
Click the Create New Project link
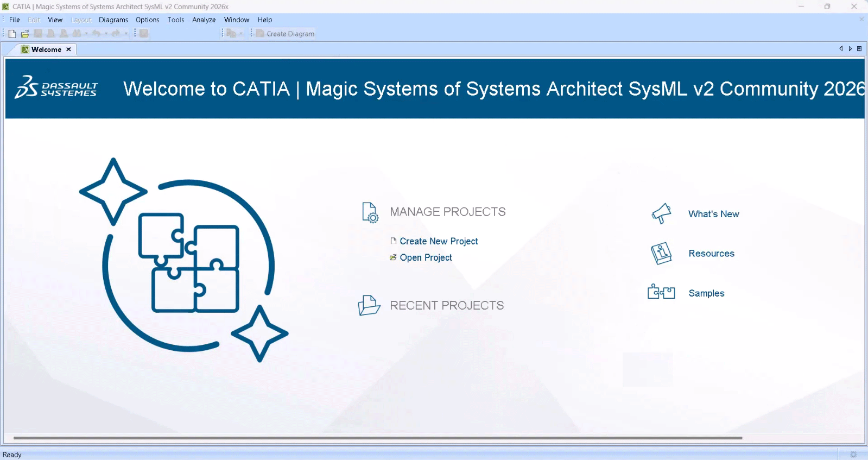[x=439, y=241]
